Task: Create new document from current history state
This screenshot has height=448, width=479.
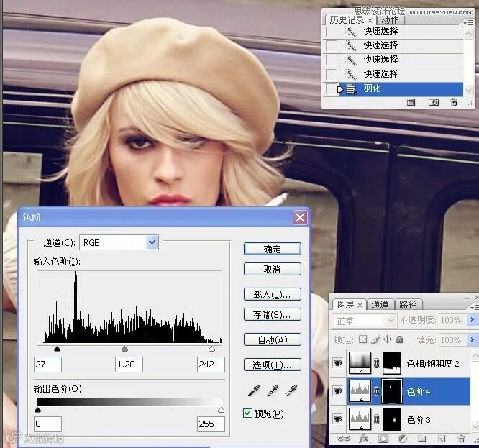Action: (x=411, y=102)
